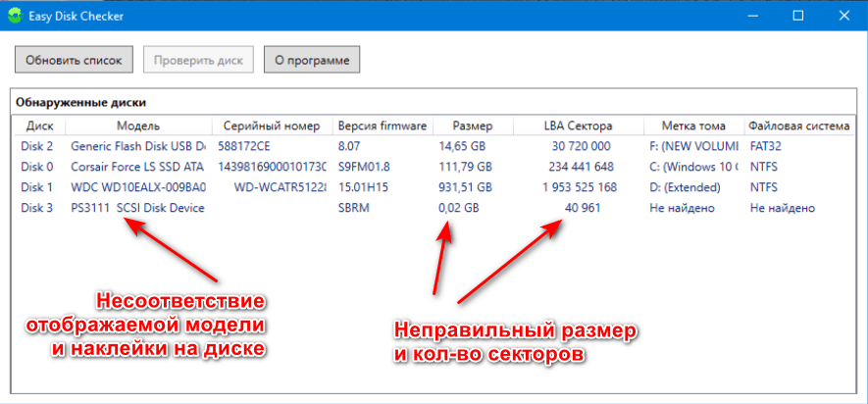
Task: Click Не найдено in Метка тома column
Action: pos(682,209)
